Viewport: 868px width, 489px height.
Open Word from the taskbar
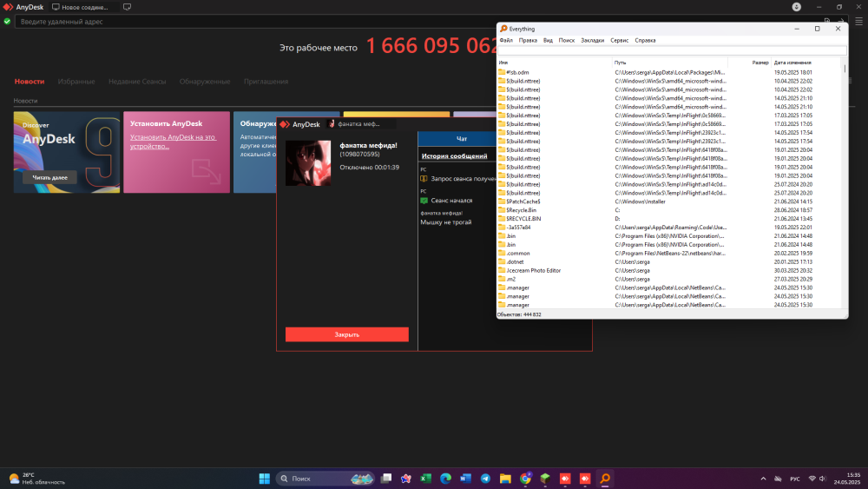465,479
